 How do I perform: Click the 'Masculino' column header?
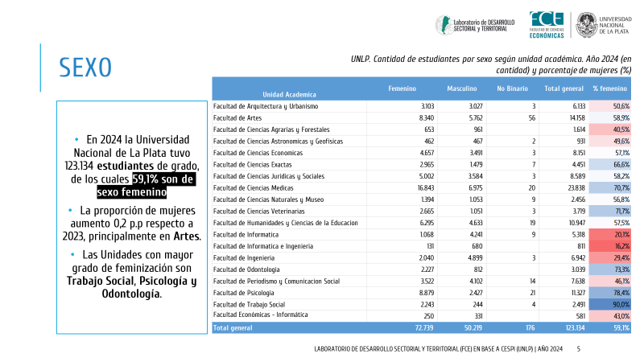click(461, 88)
